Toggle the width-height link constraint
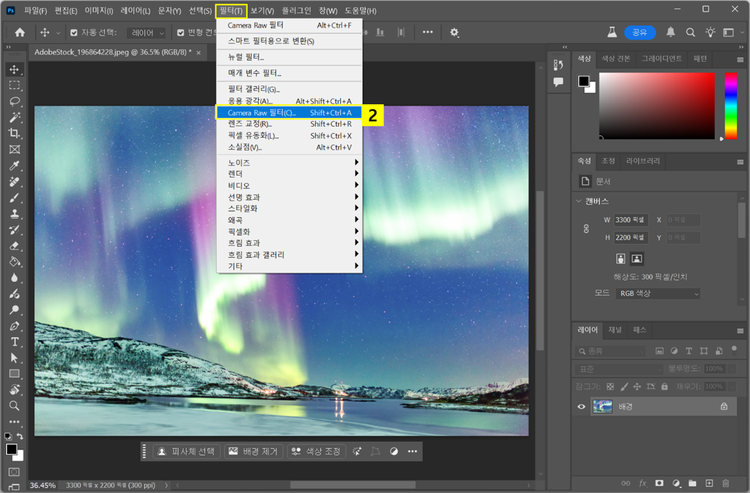Image resolution: width=750 pixels, height=493 pixels. pyautogui.click(x=586, y=229)
